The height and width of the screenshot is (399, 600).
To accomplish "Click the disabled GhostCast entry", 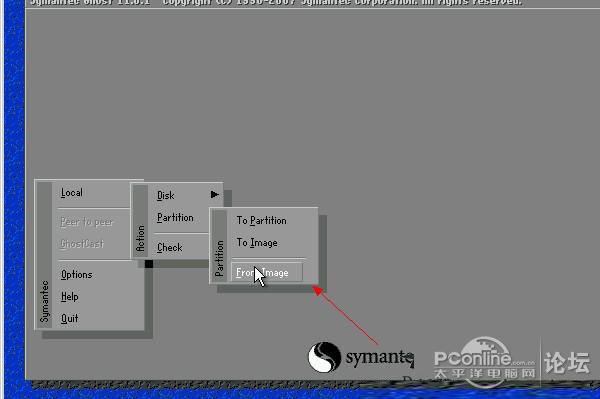I will [x=82, y=244].
